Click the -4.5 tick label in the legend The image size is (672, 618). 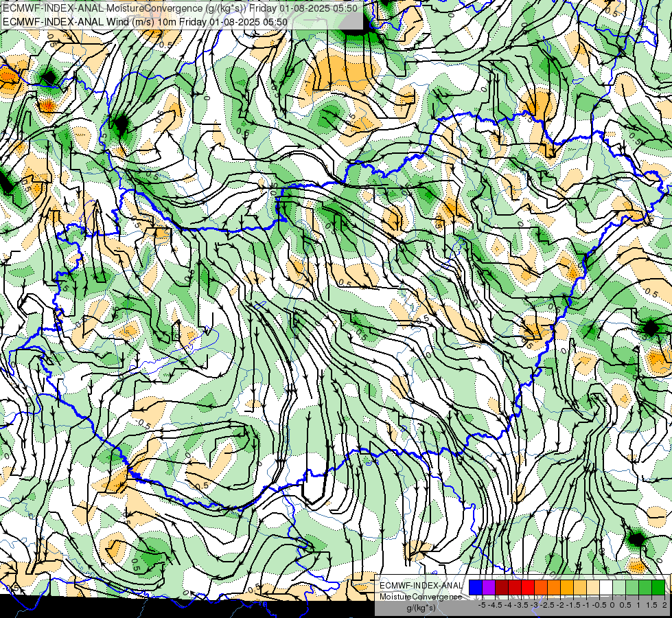[495, 605]
